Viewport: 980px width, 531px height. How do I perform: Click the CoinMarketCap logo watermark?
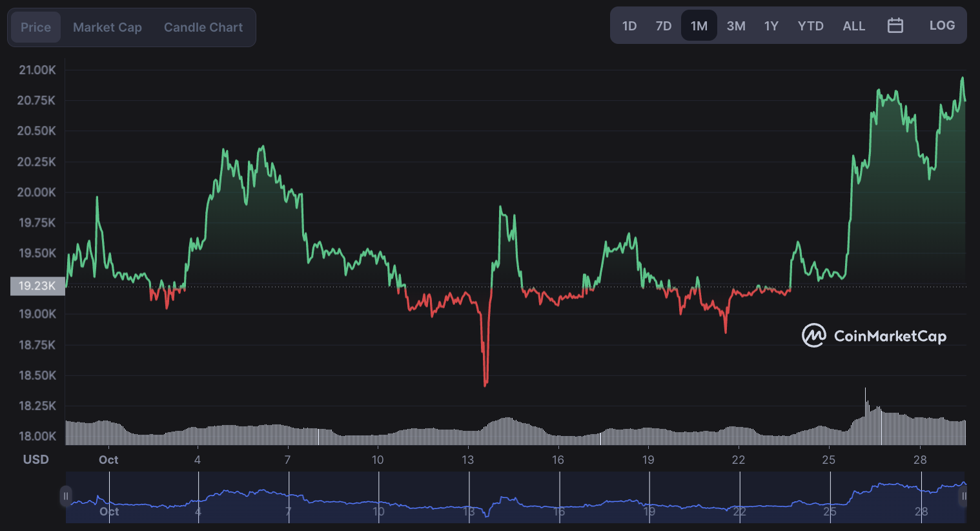coord(874,336)
